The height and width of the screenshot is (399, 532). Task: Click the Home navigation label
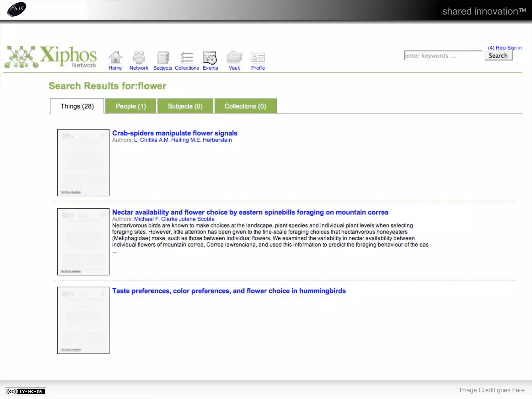(115, 68)
